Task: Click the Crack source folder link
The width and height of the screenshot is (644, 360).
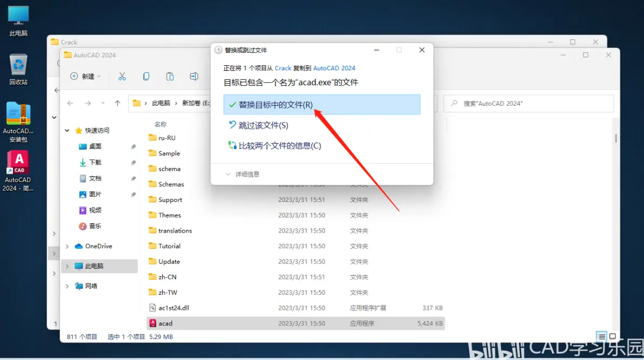Action: click(283, 68)
